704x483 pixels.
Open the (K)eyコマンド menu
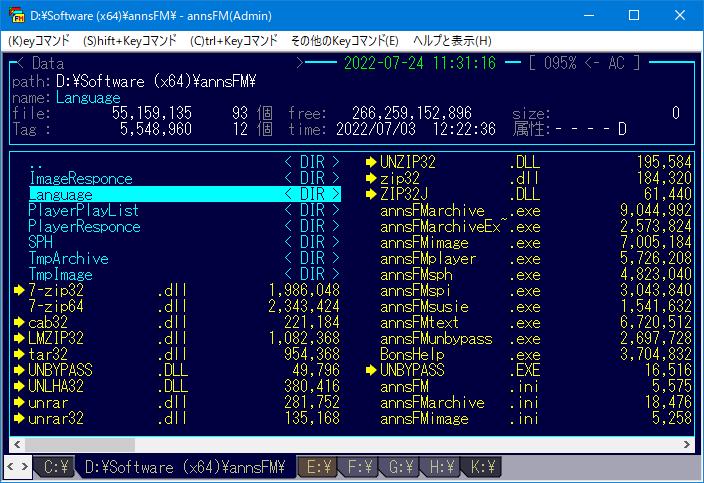click(x=40, y=41)
